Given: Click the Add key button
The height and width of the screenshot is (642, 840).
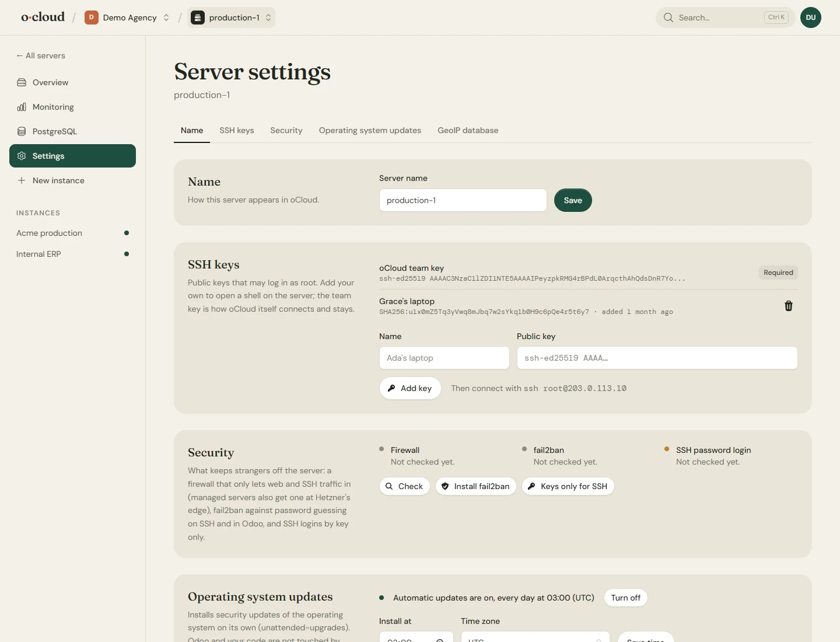Looking at the screenshot, I should 410,388.
